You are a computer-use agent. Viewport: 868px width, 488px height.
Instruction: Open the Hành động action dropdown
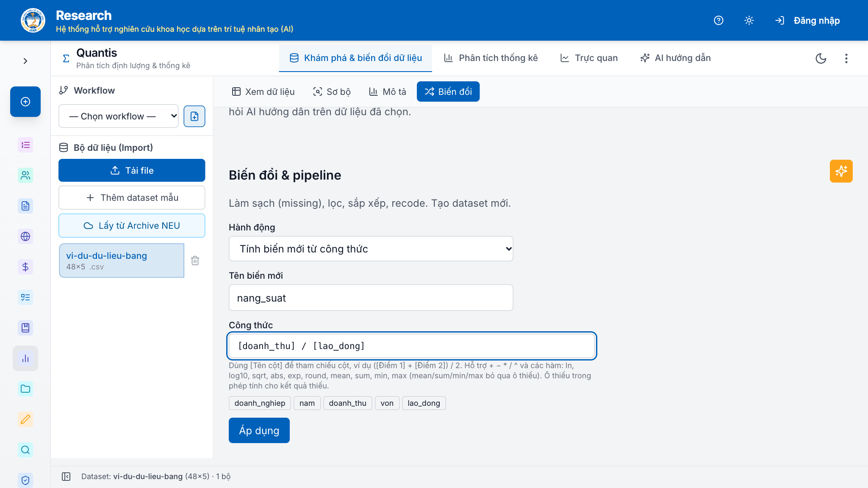tap(371, 249)
